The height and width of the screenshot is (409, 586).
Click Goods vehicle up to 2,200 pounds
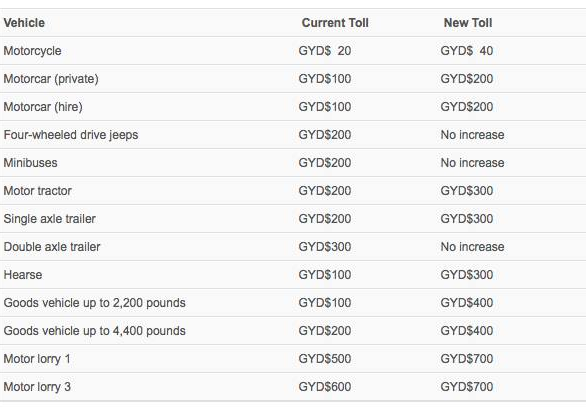click(x=95, y=303)
